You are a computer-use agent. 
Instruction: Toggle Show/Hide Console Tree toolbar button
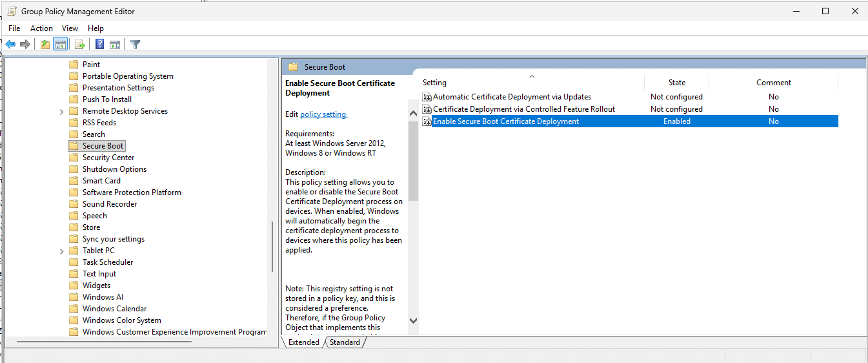60,45
